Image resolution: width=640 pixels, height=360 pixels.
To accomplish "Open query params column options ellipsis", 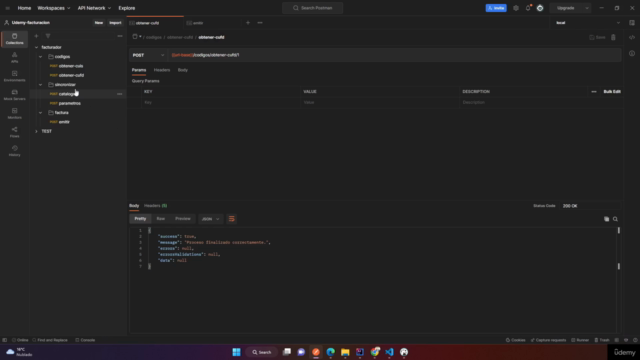I will click(x=594, y=91).
